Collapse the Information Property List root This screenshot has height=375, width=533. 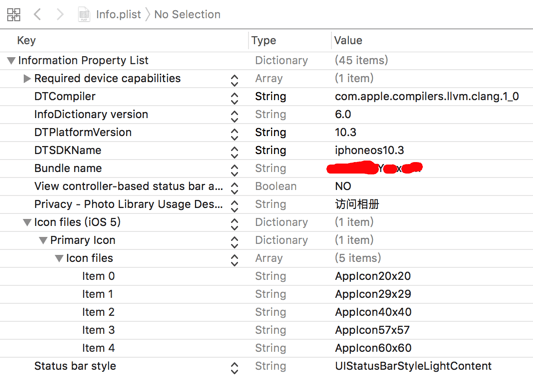coord(11,61)
